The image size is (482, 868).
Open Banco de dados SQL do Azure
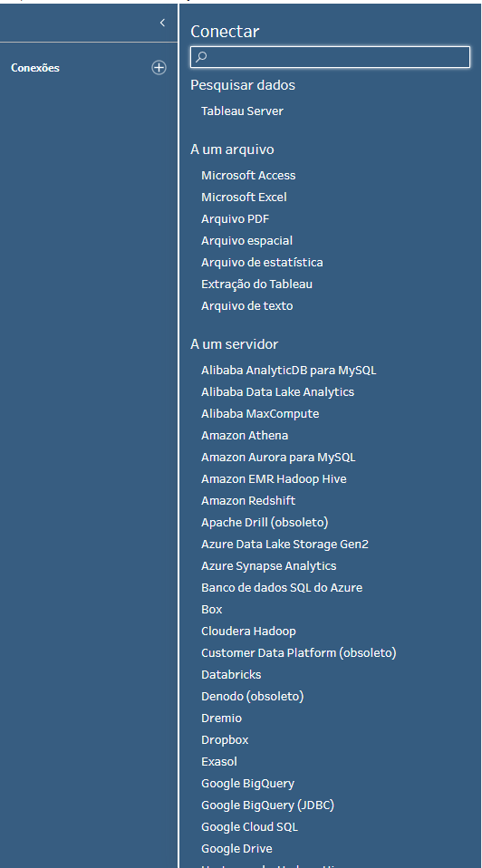coord(282,587)
